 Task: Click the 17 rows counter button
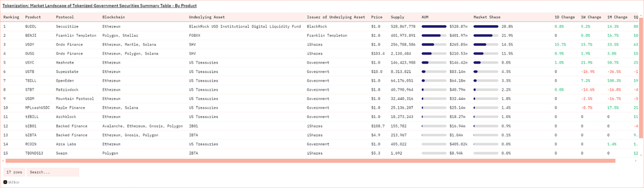15,172
